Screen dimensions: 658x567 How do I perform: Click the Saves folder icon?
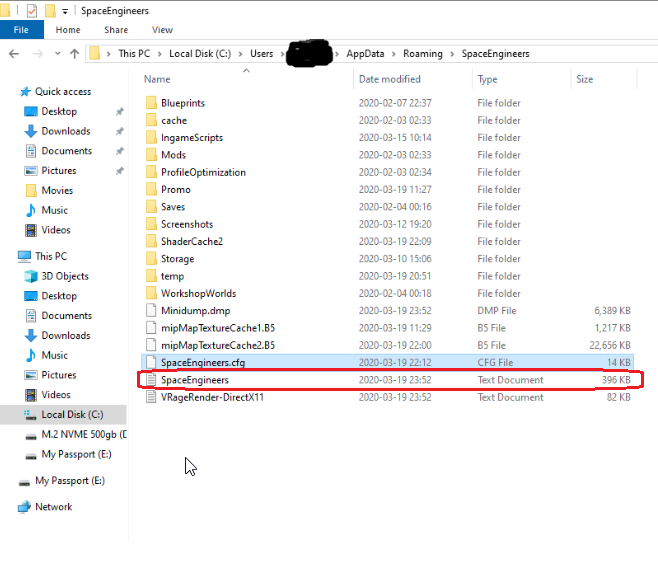[151, 206]
